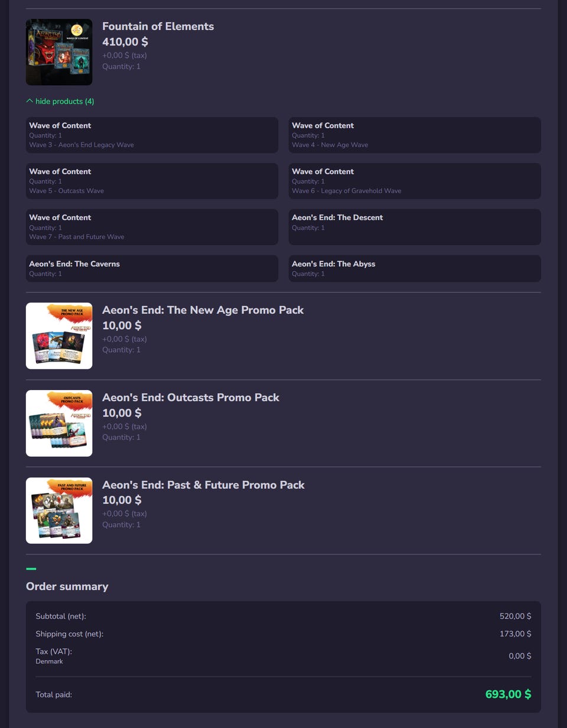
Task: Select the Wave 5 Outcasts Wave card
Action: tap(152, 181)
